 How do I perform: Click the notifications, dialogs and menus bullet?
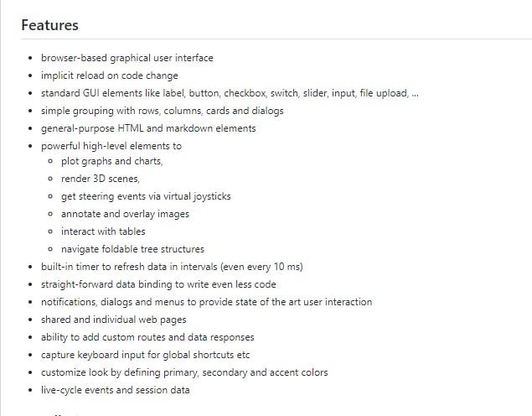point(206,302)
